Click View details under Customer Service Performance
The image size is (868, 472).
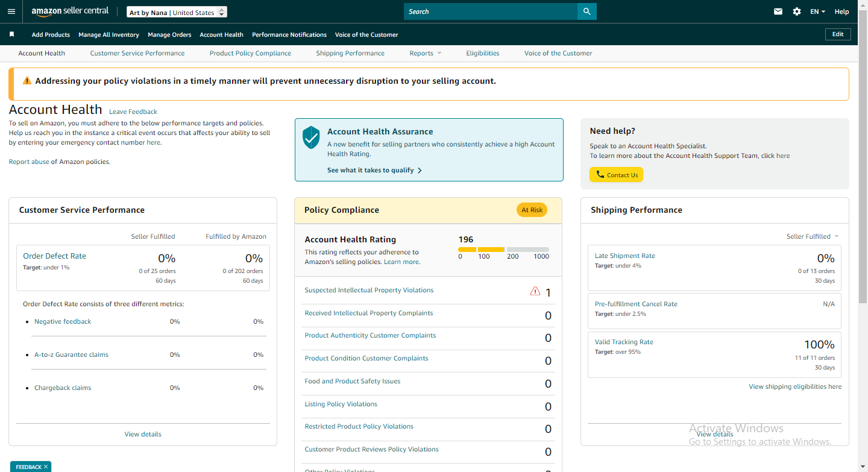coord(143,434)
